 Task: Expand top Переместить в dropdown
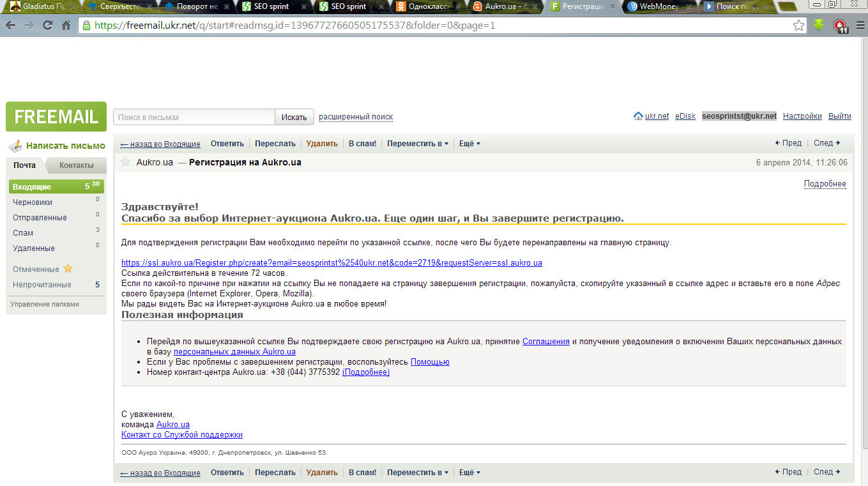click(x=418, y=144)
